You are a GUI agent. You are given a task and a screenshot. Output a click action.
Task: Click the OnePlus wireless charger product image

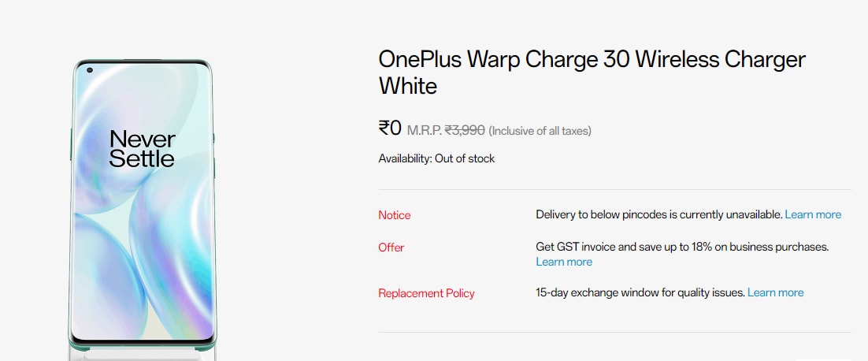(x=142, y=205)
